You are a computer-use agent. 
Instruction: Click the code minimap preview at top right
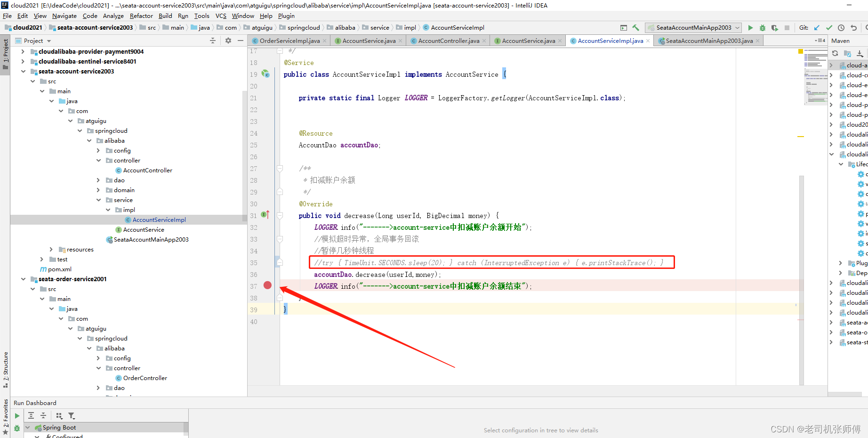coord(816,76)
